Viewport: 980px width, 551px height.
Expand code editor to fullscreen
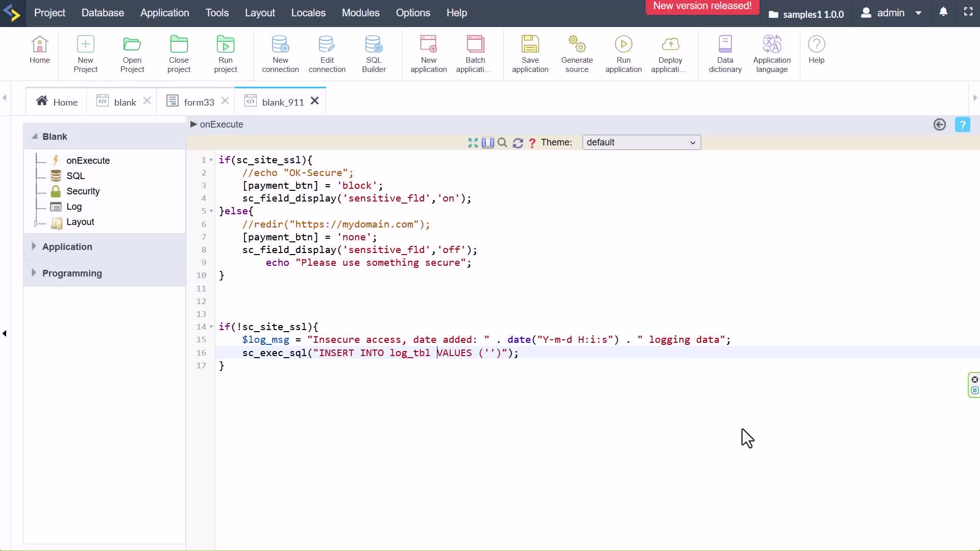tap(473, 143)
